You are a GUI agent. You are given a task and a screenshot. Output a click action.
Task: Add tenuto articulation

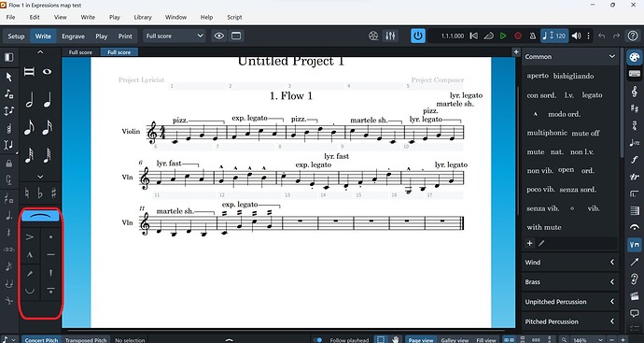coord(50,255)
